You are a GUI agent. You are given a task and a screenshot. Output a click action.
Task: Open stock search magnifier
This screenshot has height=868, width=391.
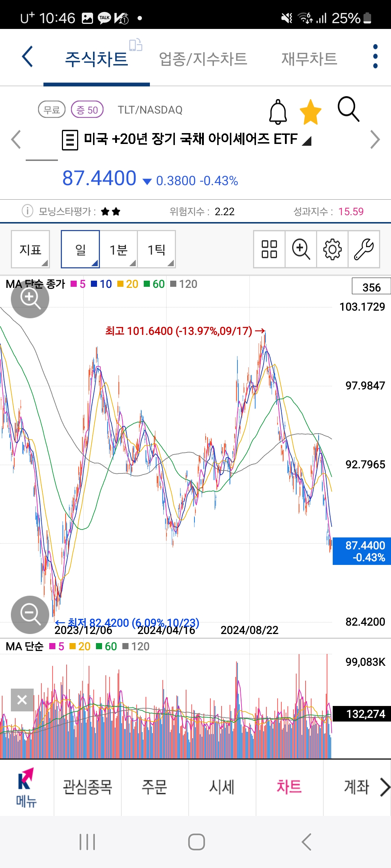pyautogui.click(x=348, y=109)
